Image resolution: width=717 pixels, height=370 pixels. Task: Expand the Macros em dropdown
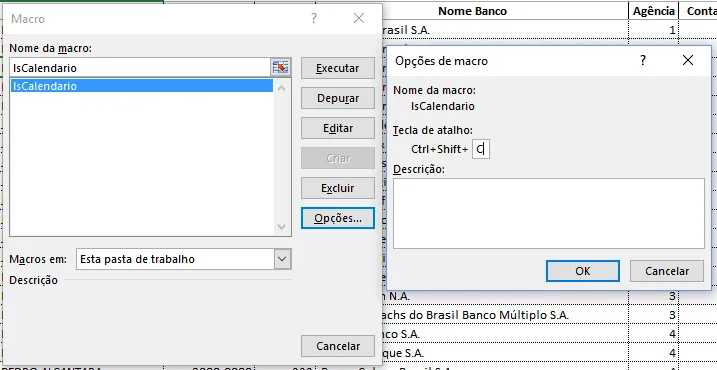coord(282,259)
